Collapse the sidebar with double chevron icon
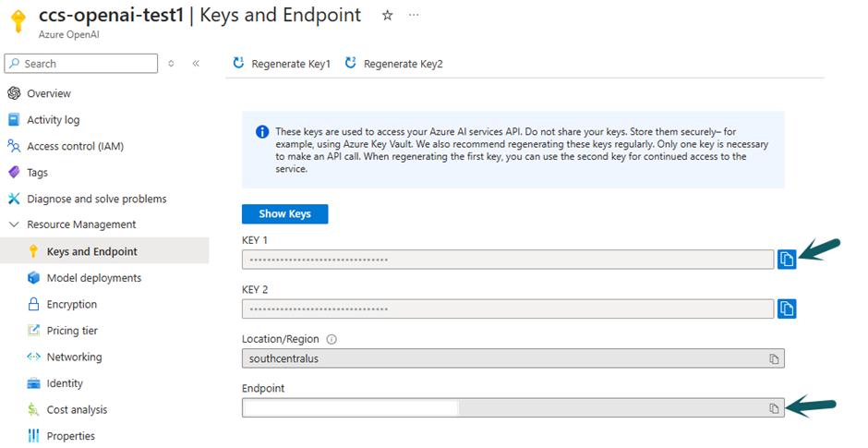This screenshot has height=448, width=868. [196, 64]
